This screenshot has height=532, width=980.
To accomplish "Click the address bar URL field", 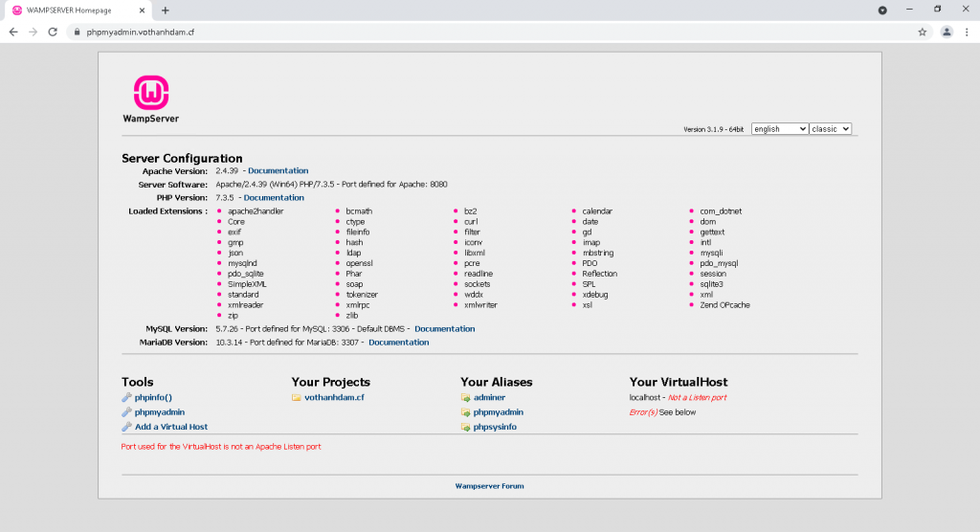I will point(479,32).
